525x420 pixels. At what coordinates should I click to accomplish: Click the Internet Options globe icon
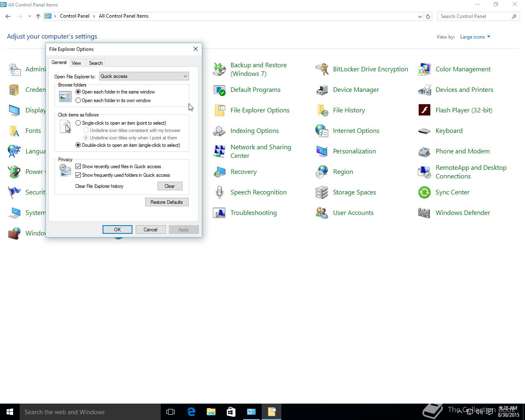point(322,131)
